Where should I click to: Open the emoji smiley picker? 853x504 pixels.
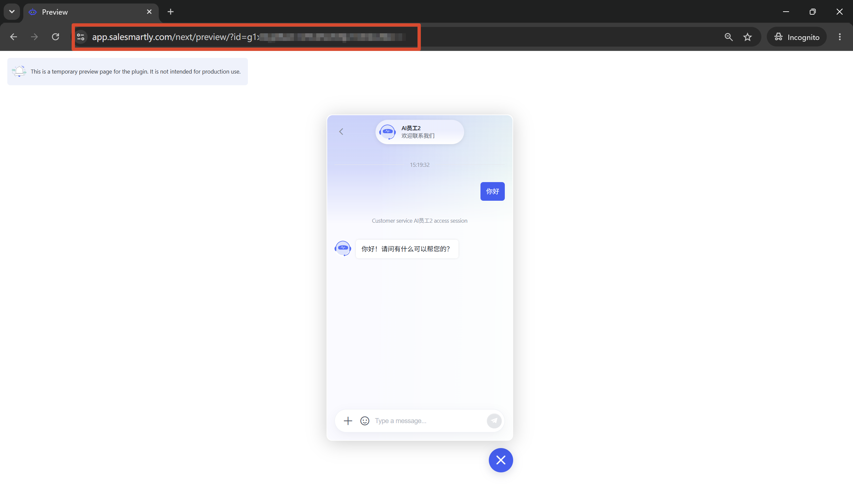tap(365, 421)
